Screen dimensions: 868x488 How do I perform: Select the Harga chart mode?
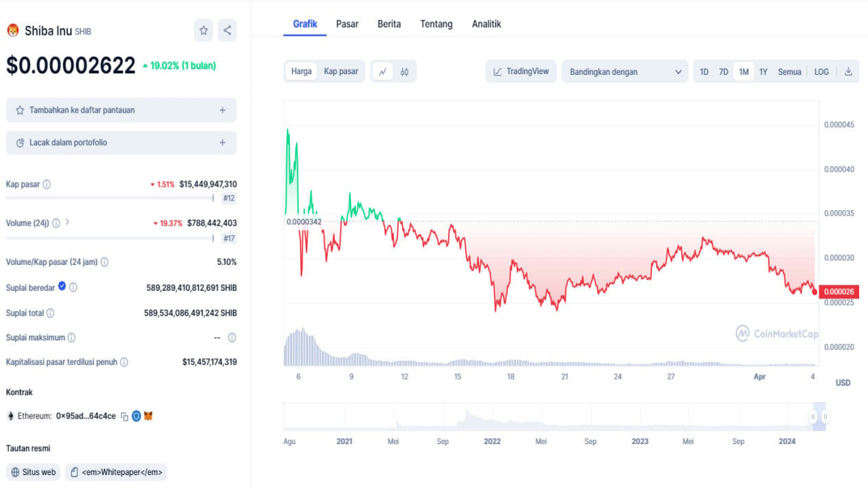tap(301, 71)
